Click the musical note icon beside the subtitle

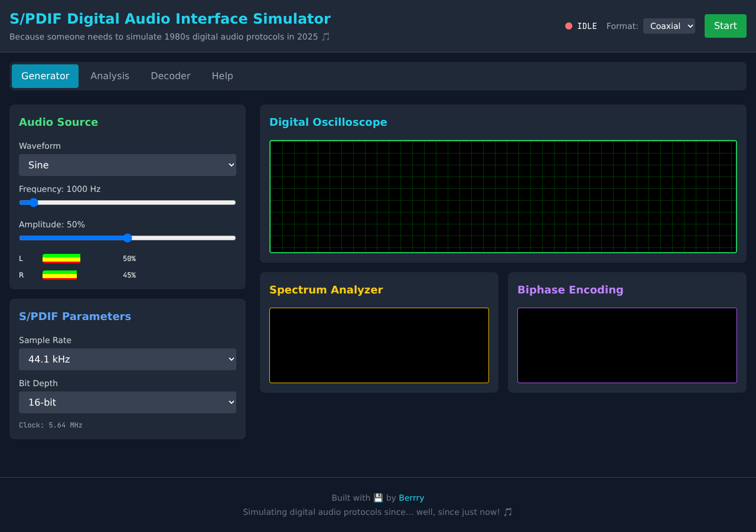point(325,37)
